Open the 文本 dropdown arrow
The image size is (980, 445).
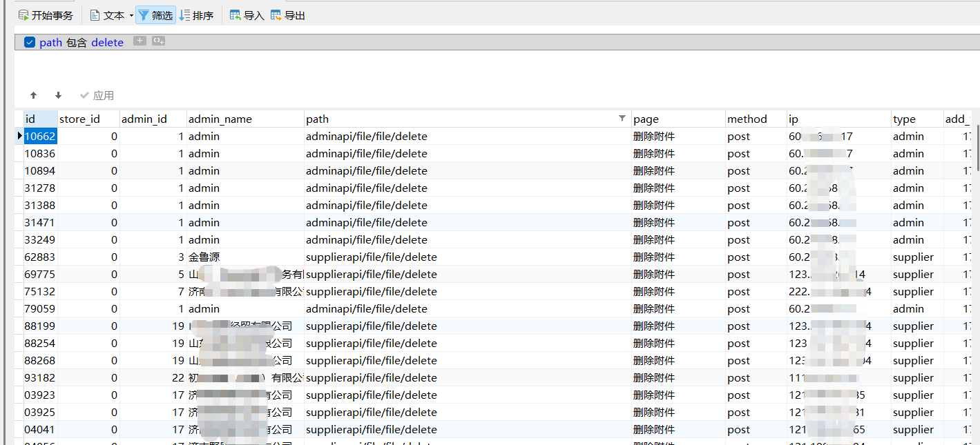[x=131, y=15]
